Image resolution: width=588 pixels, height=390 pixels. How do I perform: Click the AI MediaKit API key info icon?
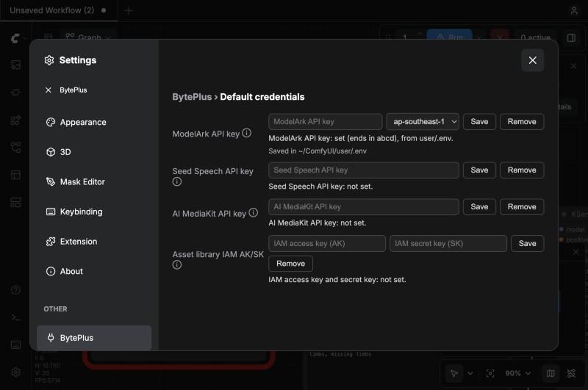tap(254, 213)
